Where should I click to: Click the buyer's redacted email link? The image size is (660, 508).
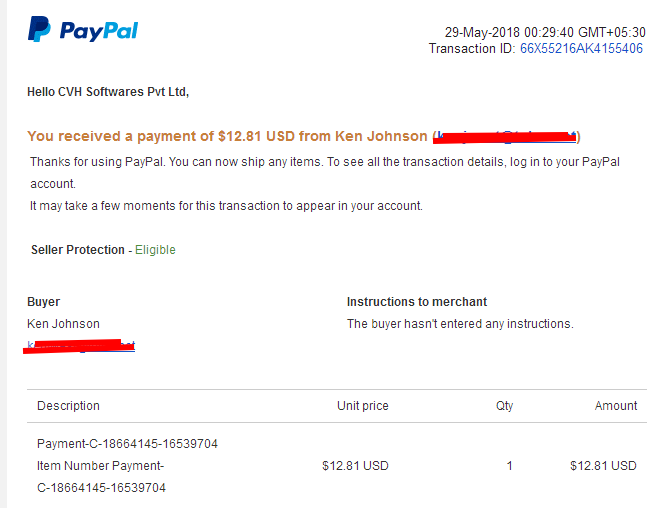pos(80,346)
